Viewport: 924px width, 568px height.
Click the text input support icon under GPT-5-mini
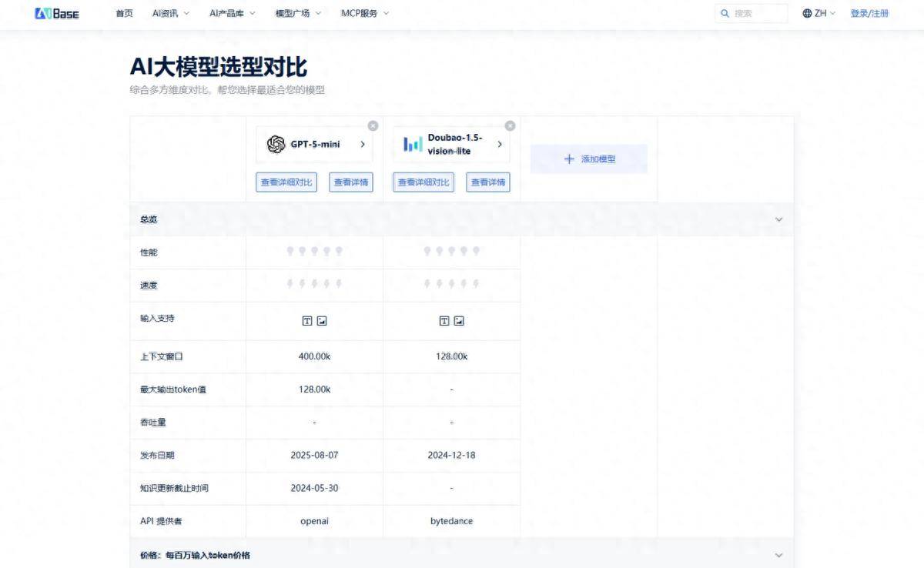(305, 320)
